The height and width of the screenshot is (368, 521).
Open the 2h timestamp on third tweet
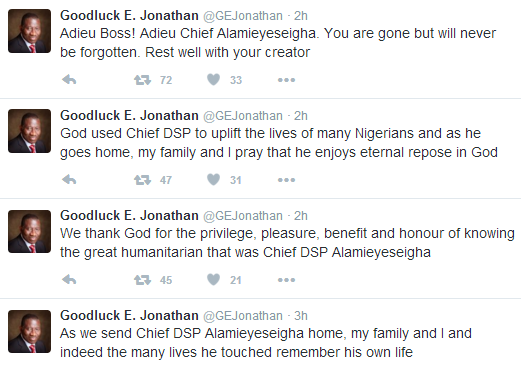tap(301, 216)
